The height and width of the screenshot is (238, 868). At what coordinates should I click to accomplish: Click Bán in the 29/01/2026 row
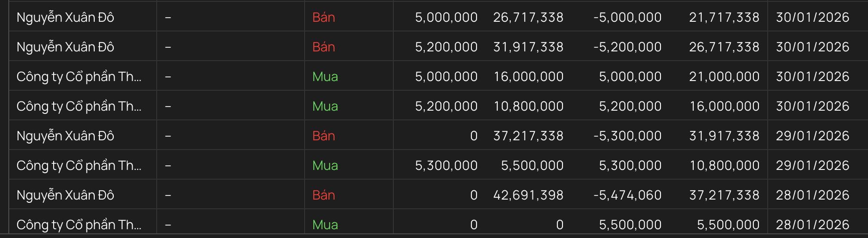coord(324,136)
